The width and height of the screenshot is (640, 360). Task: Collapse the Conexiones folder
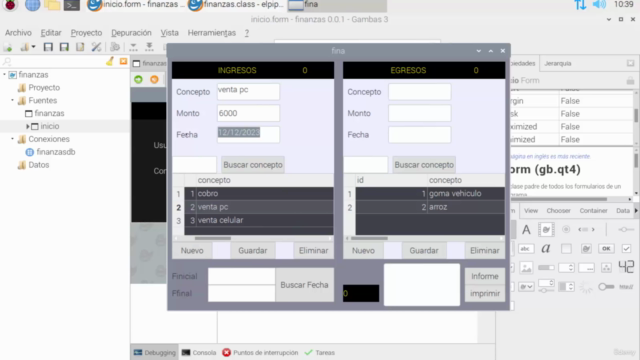pos(12,139)
